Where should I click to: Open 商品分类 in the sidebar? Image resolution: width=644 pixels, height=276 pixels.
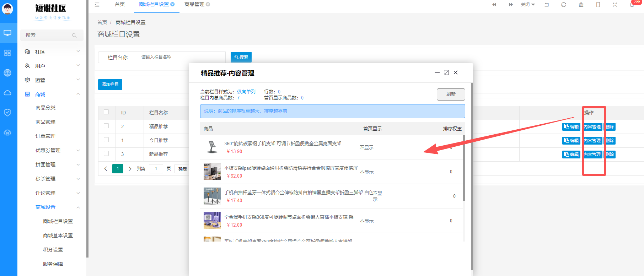point(45,108)
